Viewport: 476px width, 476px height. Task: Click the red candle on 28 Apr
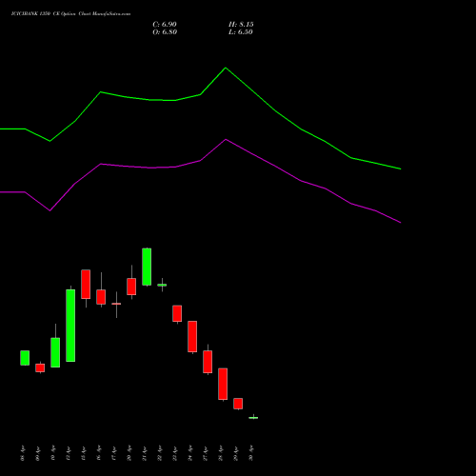click(223, 384)
